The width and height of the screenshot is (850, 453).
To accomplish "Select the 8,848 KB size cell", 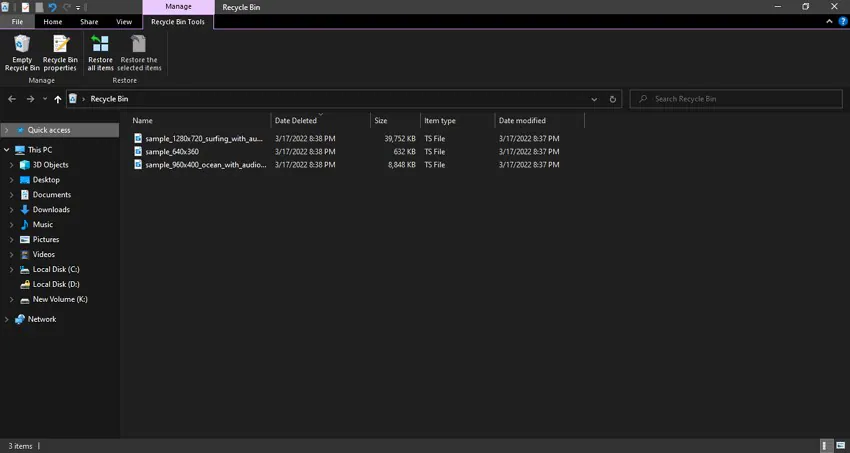I will [402, 165].
